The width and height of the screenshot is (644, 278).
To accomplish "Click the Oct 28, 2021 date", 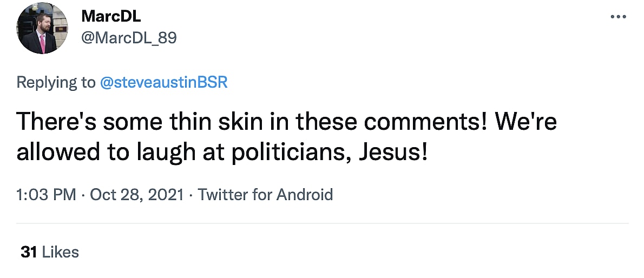I will coord(137,194).
